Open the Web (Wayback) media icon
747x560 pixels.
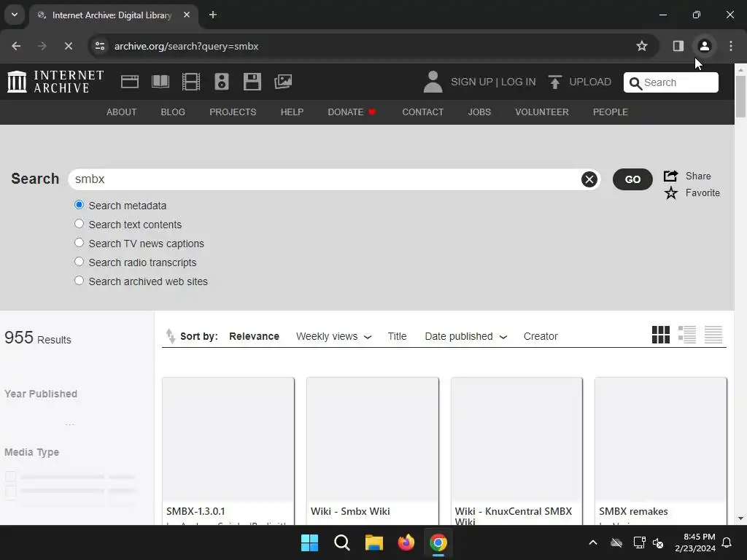130,82
